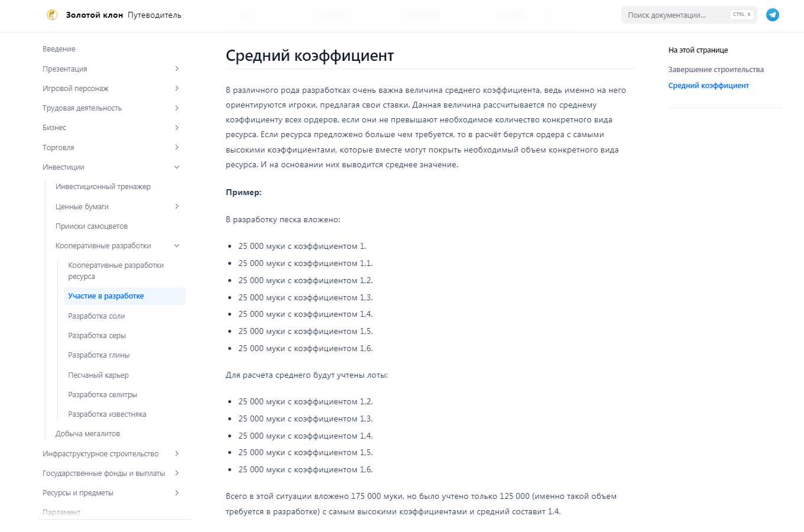Expand Государственные фонды и выплаты chevron
Viewport: 804px width, 532px height.
click(x=177, y=473)
